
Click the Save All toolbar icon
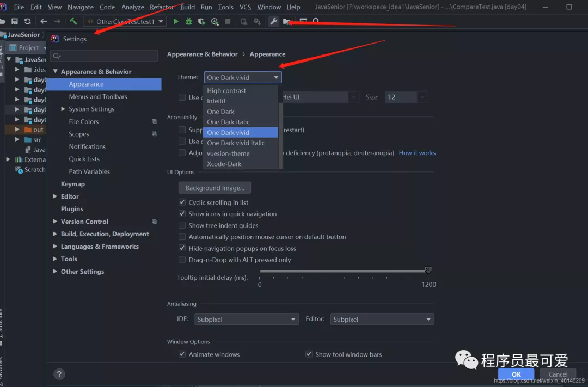[x=15, y=21]
